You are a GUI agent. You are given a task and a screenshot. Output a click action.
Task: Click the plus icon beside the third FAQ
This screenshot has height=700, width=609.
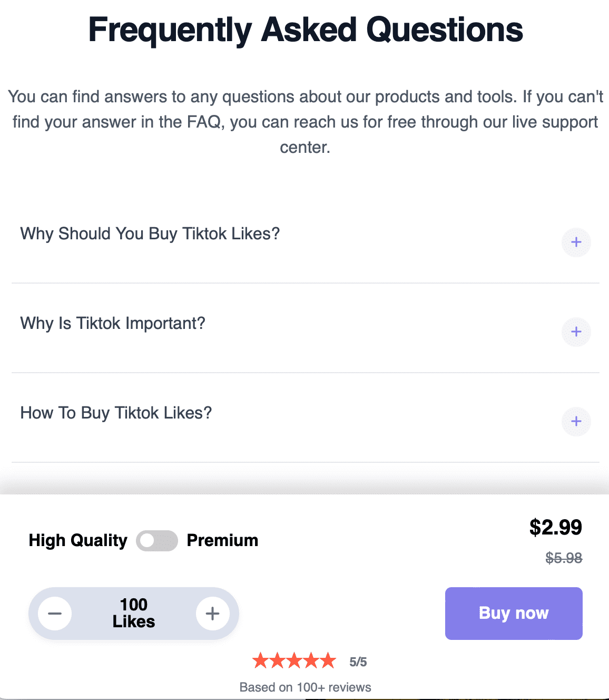pos(576,422)
